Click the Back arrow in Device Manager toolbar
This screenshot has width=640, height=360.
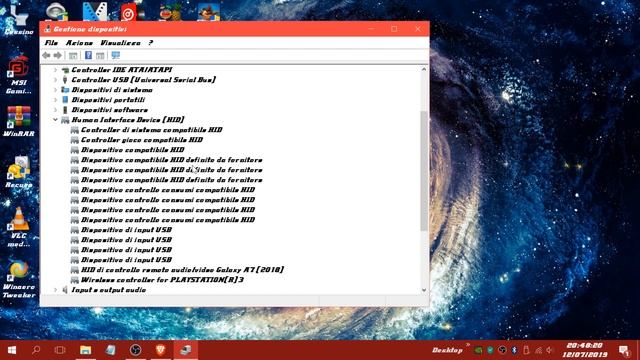[46, 56]
